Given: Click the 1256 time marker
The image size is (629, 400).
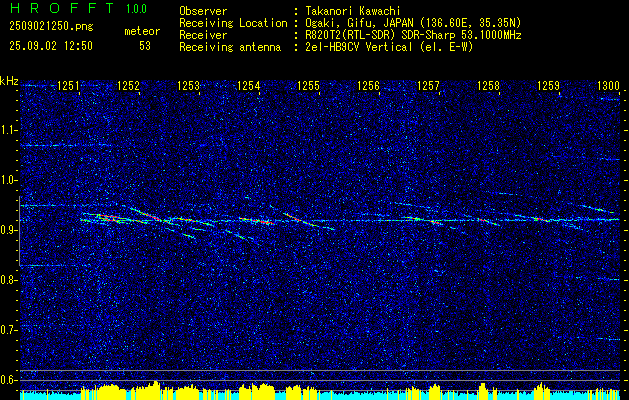Looking at the screenshot, I should coord(368,85).
